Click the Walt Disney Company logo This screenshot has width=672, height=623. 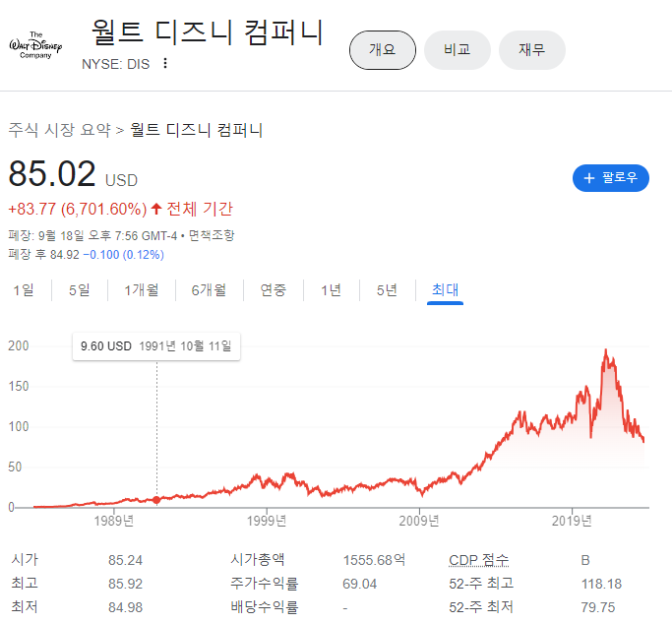tap(35, 45)
